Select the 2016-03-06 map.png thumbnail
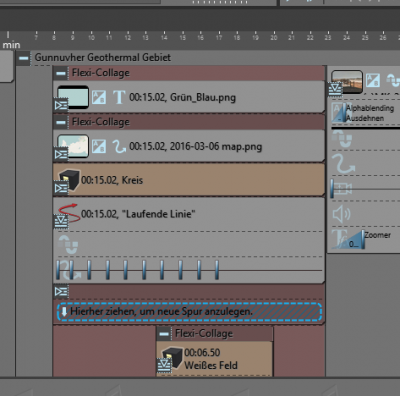Image resolution: width=400 pixels, height=396 pixels. [x=73, y=146]
